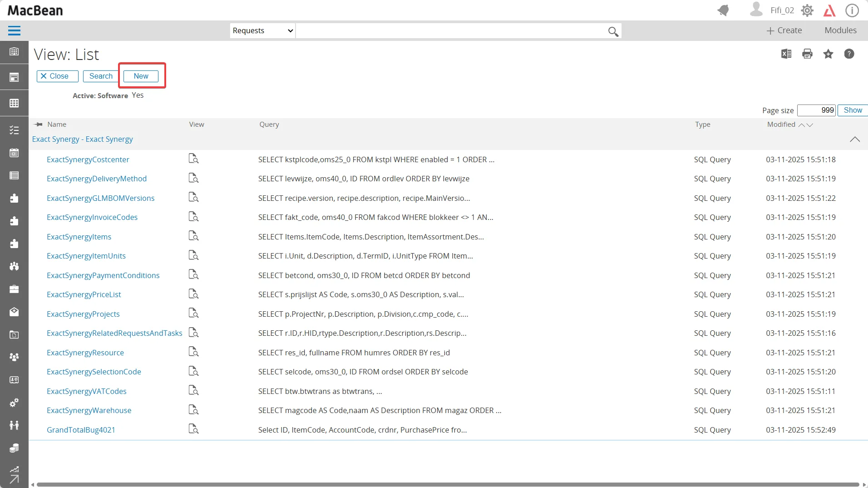This screenshot has height=488, width=868.
Task: Open view icon for ExactSynergyPriceList
Action: coord(193,294)
